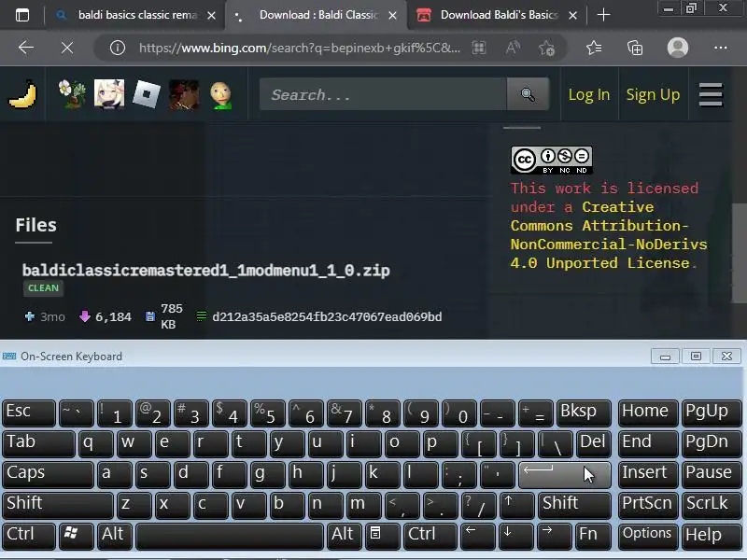
Task: Click the Tab key on keyboard
Action: click(38, 443)
